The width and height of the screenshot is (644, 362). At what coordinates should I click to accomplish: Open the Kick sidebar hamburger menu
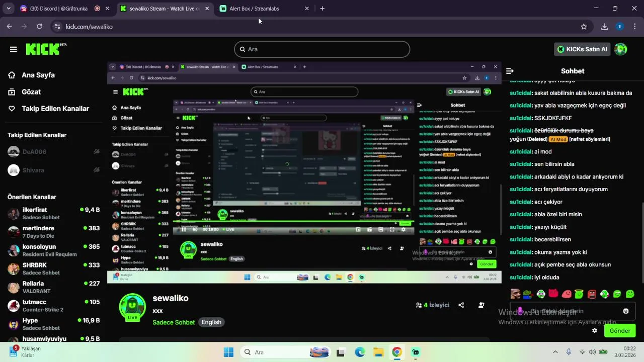[x=13, y=49]
